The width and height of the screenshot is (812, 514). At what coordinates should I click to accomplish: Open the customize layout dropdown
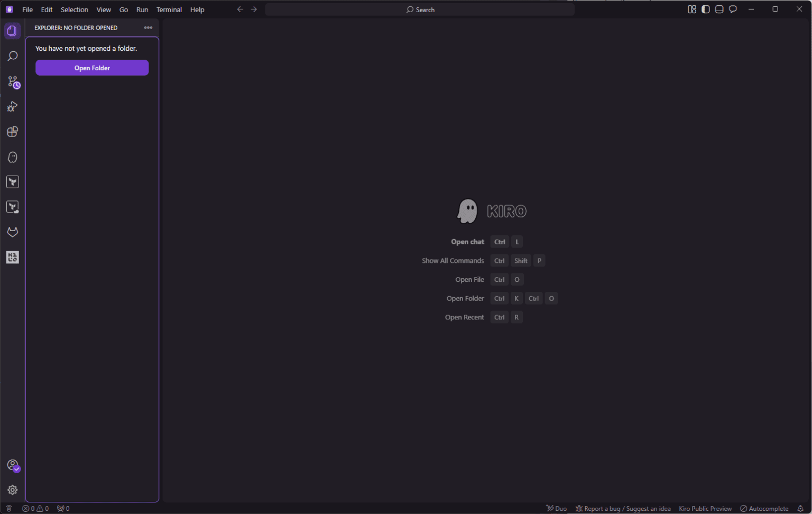(692, 9)
